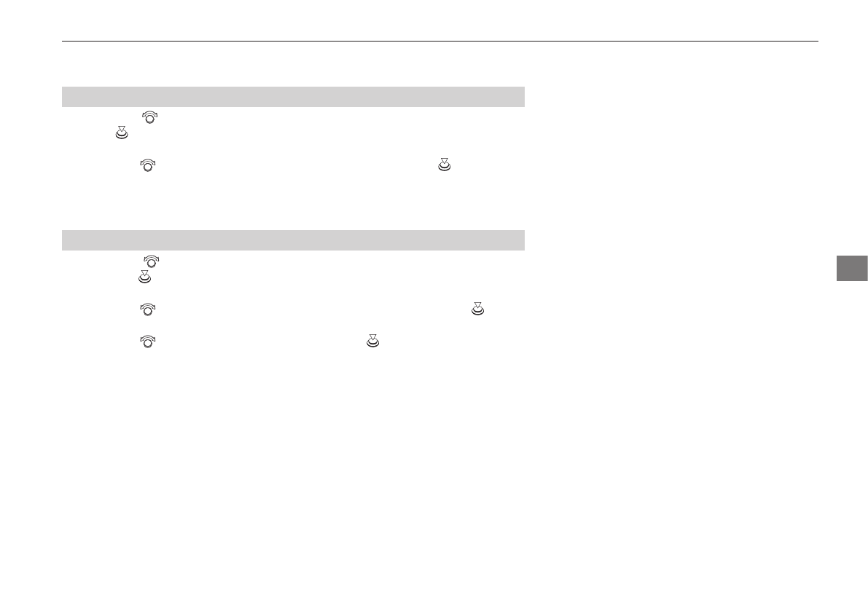Click the press-dial icon ending the lower section's third line
The height and width of the screenshot is (611, 868).
point(477,309)
